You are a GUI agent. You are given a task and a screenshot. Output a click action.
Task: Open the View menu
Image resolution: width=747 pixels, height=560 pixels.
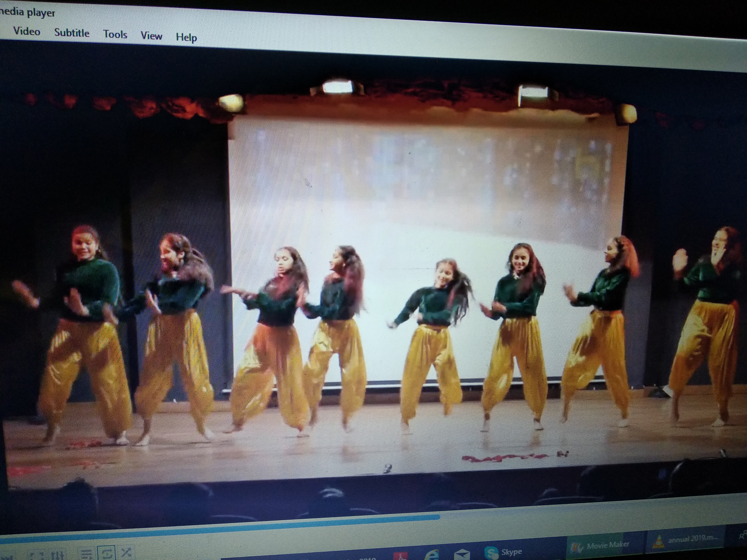151,36
